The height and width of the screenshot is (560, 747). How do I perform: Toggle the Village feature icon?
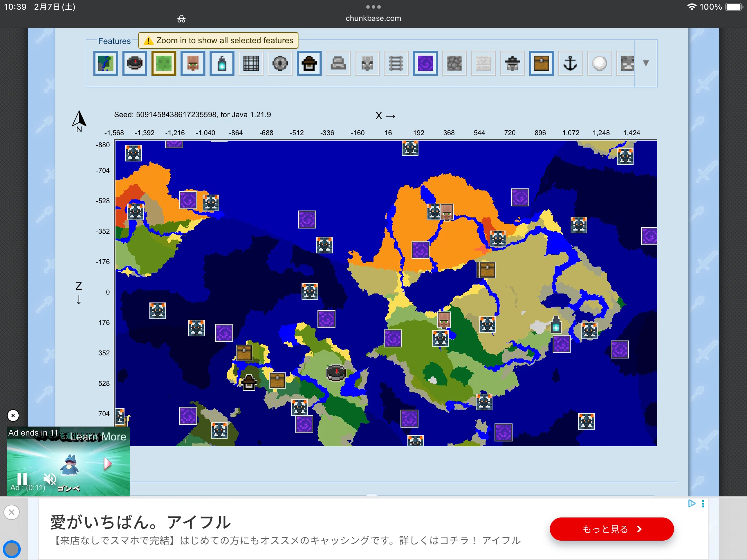coord(193,63)
